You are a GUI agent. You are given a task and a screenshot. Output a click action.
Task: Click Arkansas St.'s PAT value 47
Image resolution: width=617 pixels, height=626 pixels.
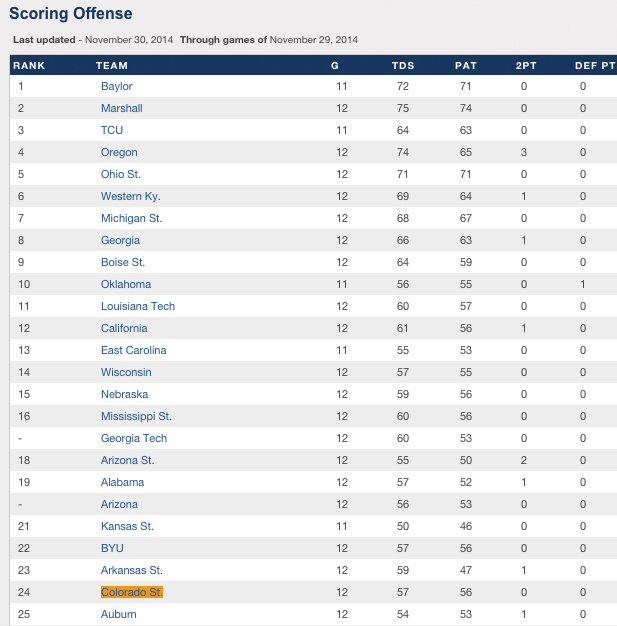pos(466,570)
